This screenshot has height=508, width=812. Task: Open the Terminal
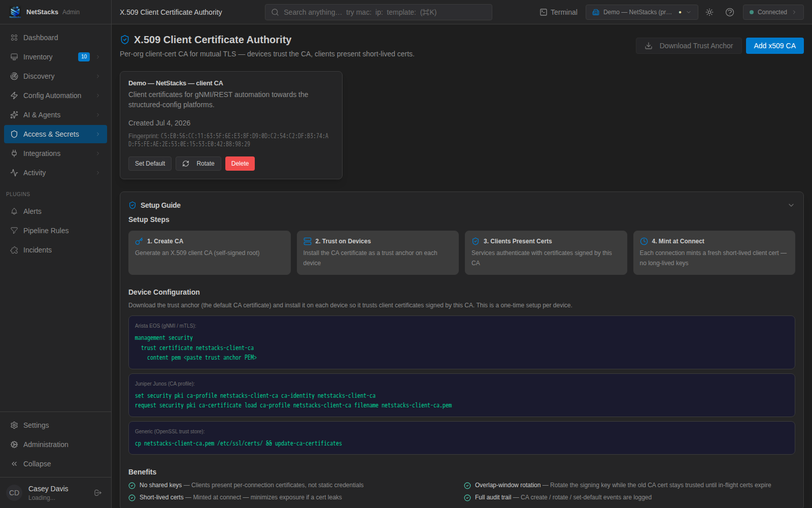558,12
